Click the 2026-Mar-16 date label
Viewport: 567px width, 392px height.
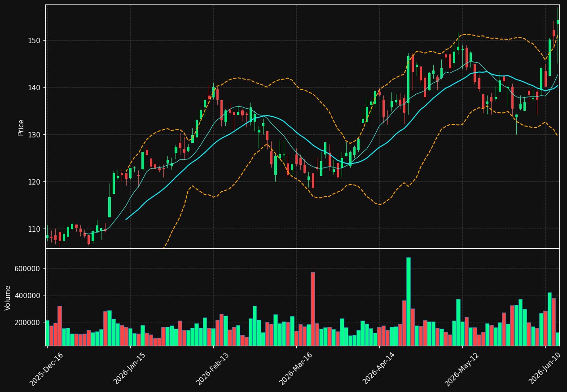[296, 369]
